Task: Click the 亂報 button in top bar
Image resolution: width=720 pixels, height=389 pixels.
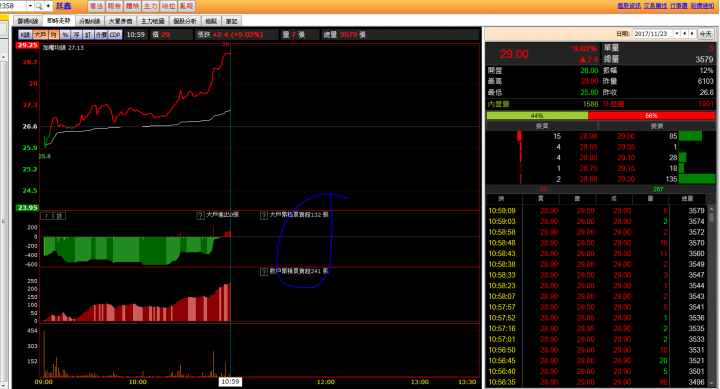Action: click(x=186, y=6)
